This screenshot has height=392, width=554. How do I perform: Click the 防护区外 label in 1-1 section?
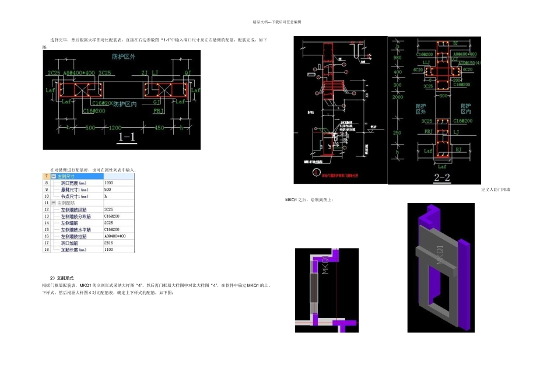124,57
